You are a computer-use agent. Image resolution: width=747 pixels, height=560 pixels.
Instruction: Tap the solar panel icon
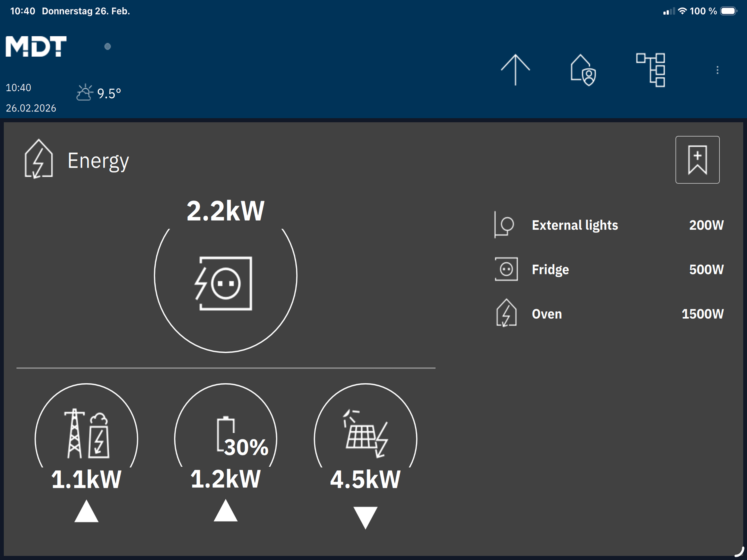[365, 434]
